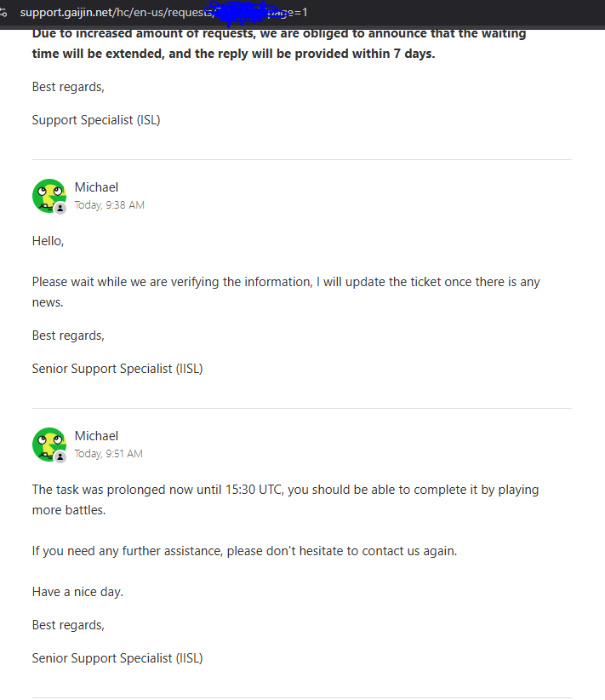Click the "Have a nice day." line
Screen dimensions: 605x700
[x=77, y=592]
